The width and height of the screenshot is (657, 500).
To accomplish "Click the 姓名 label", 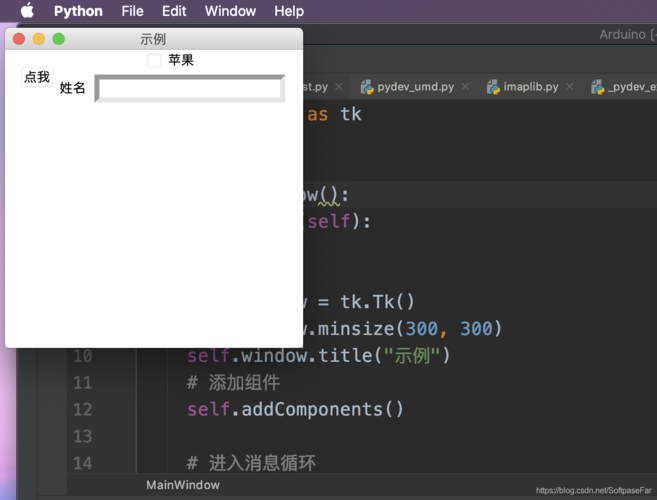I will click(x=72, y=88).
